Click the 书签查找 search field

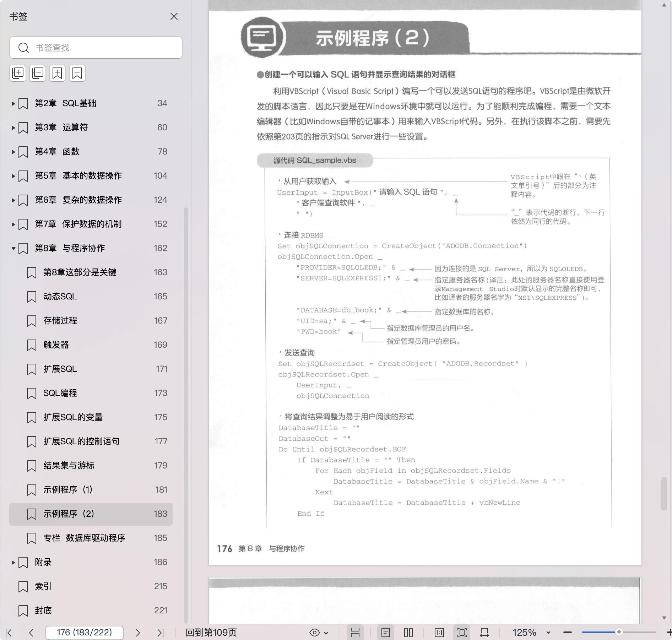tap(96, 48)
